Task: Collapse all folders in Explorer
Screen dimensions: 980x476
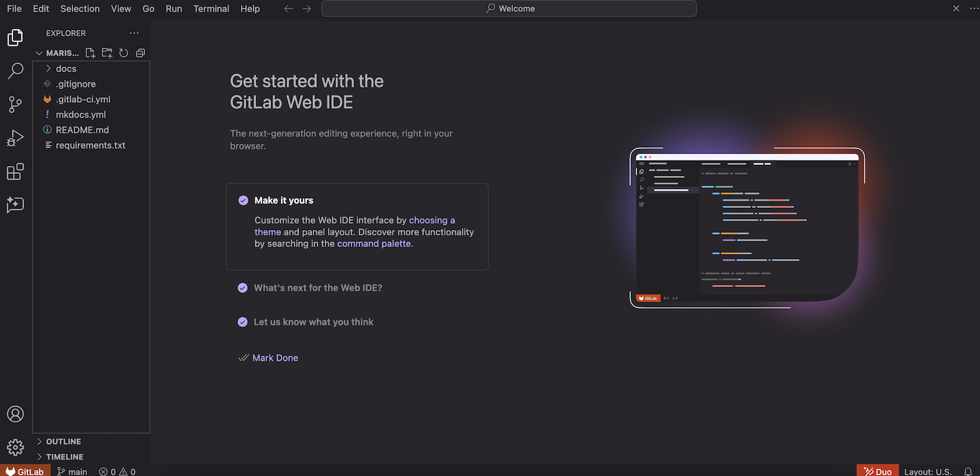Action: 140,53
